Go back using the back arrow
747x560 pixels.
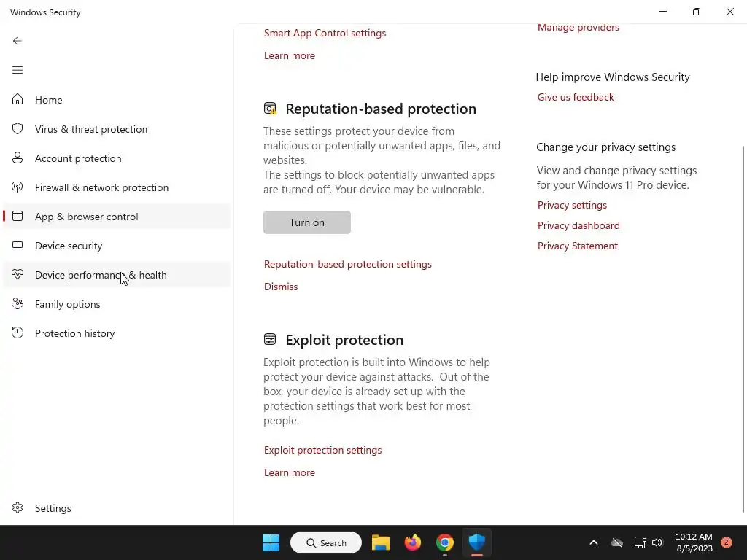pyautogui.click(x=18, y=41)
